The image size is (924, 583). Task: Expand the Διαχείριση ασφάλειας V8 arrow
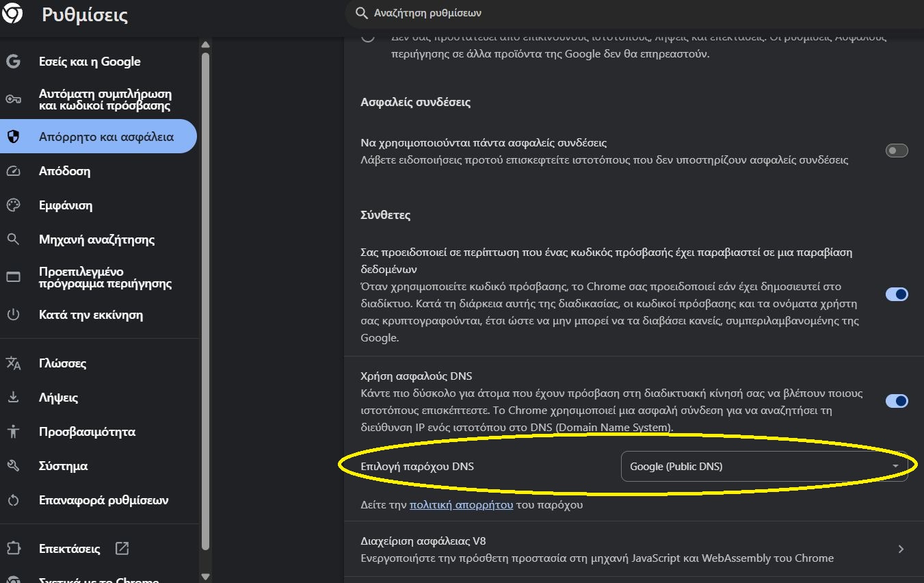(x=901, y=549)
